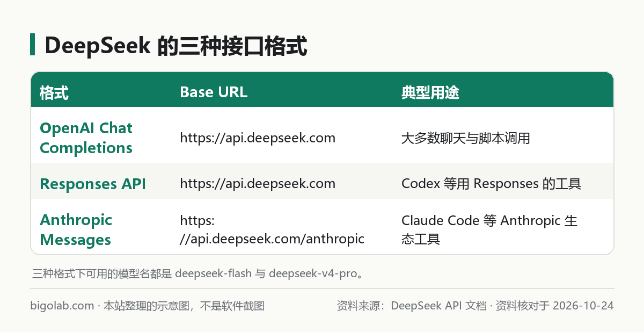
Task: Click "Codex 等用 Responses 的工具" cell
Action: tap(491, 184)
